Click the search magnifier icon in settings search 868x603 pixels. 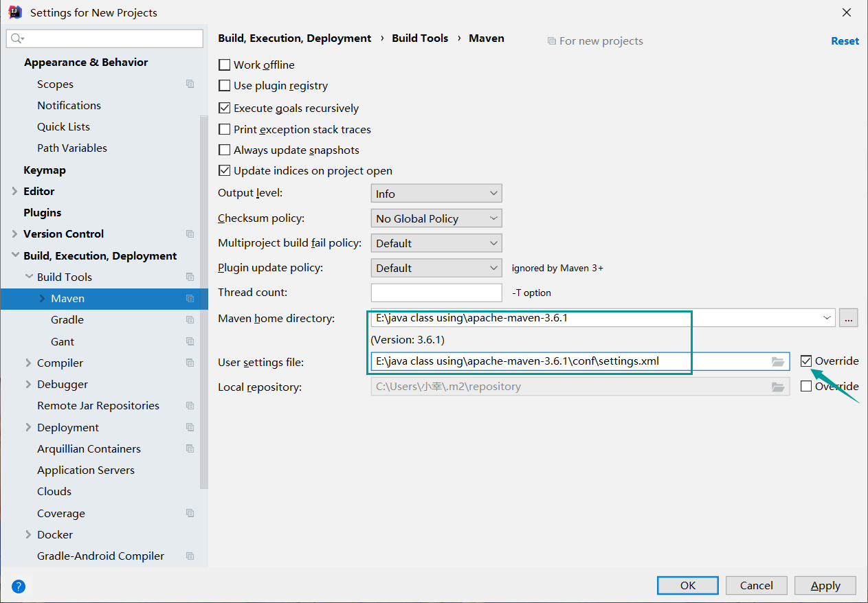tap(17, 38)
